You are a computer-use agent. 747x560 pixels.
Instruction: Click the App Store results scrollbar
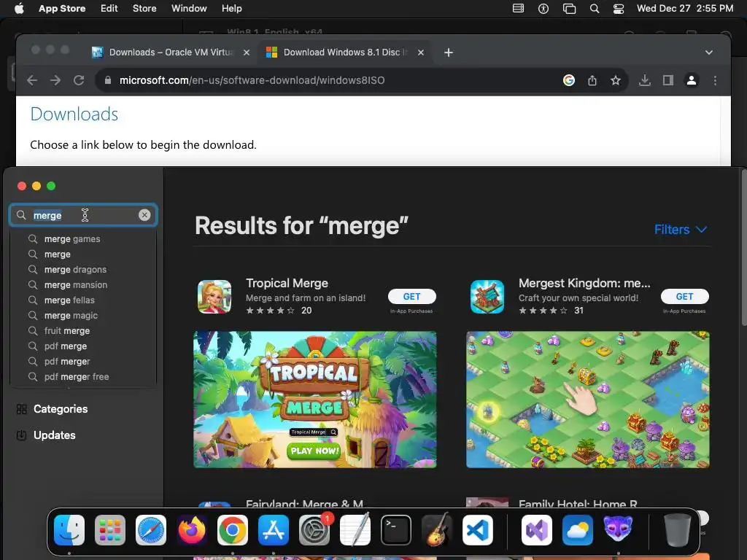743,248
